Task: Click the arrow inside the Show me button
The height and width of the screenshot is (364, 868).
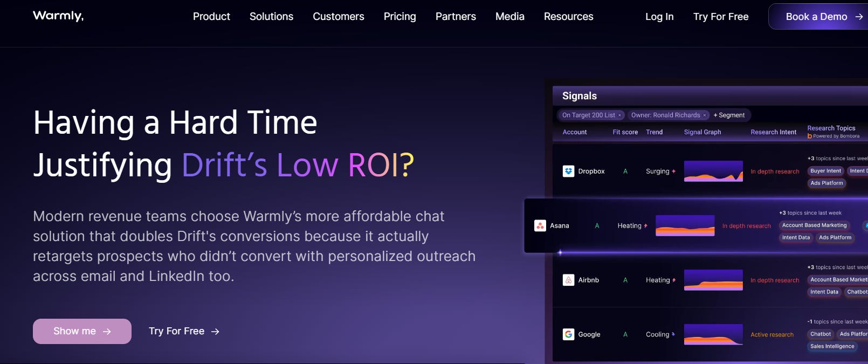Action: [107, 332]
